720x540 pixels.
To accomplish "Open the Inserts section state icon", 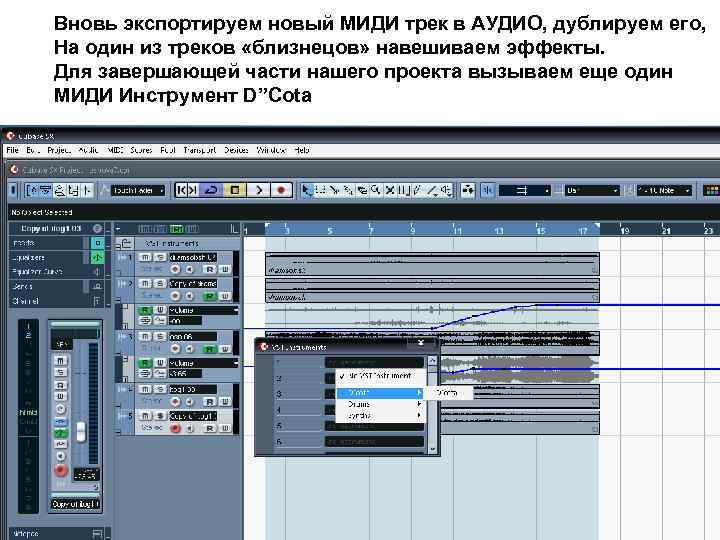I will 97,242.
